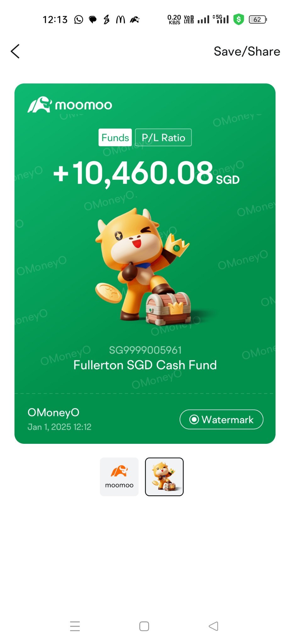
Task: Select the mascot treasure chest thumbnail
Action: point(164,477)
